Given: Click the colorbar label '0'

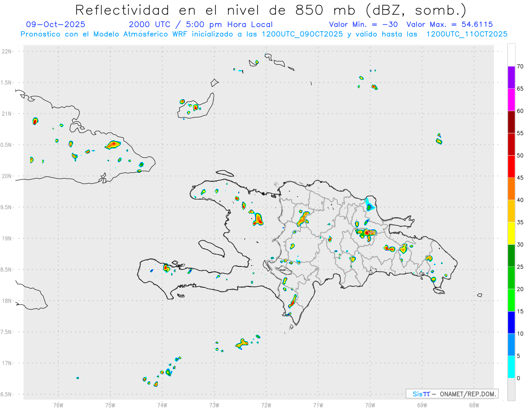Looking at the screenshot, I should coord(518,378).
